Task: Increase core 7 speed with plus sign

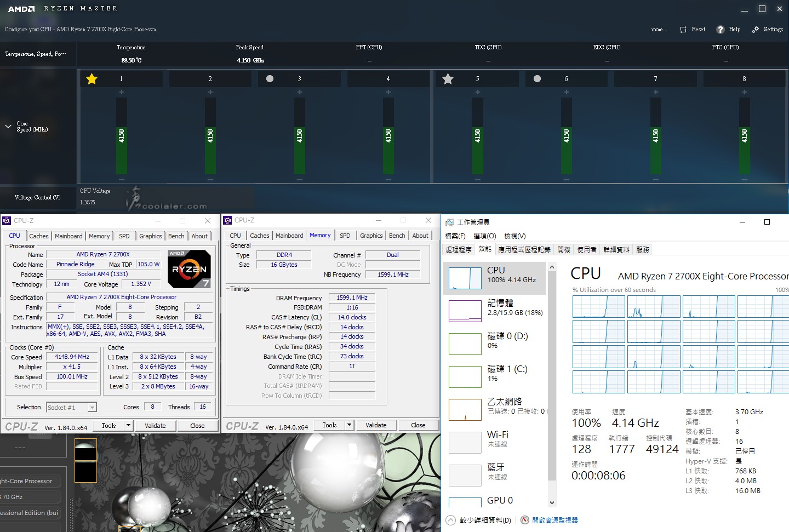Action: (655, 92)
